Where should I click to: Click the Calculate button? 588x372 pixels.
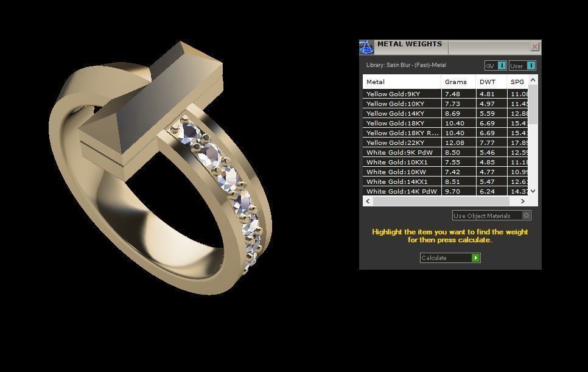click(450, 258)
